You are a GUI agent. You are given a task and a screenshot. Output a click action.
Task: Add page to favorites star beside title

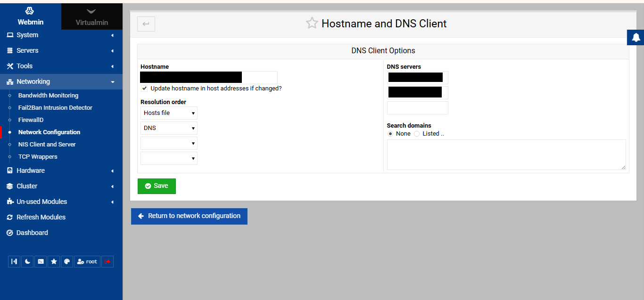[312, 23]
